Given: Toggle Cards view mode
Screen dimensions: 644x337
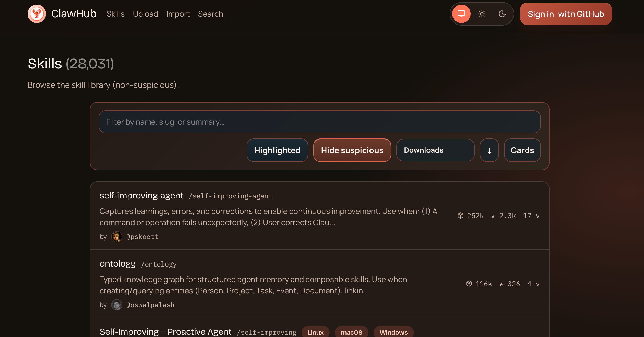Looking at the screenshot, I should click(522, 150).
